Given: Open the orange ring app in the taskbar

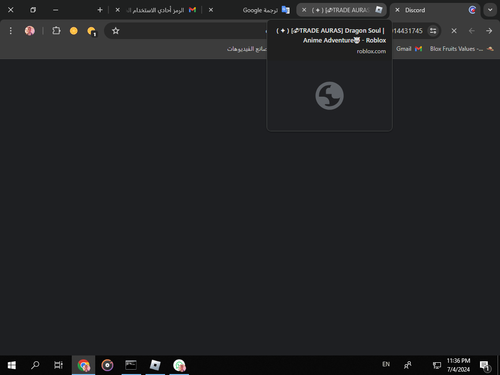Looking at the screenshot, I should point(107,365).
